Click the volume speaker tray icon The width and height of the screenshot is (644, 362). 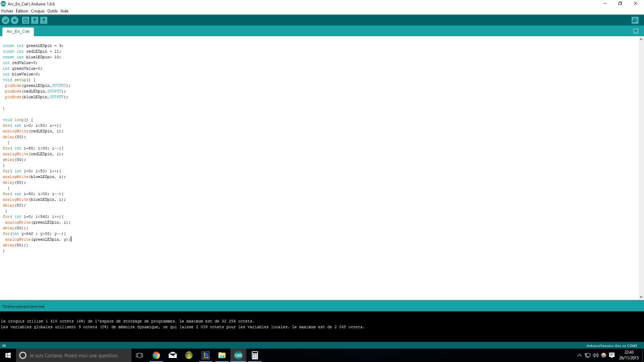click(596, 355)
